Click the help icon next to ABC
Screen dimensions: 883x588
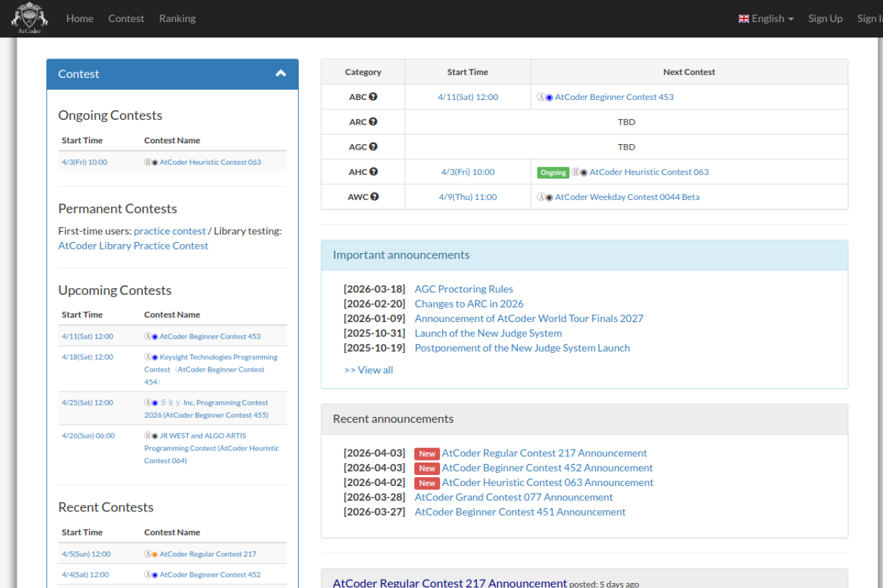373,97
